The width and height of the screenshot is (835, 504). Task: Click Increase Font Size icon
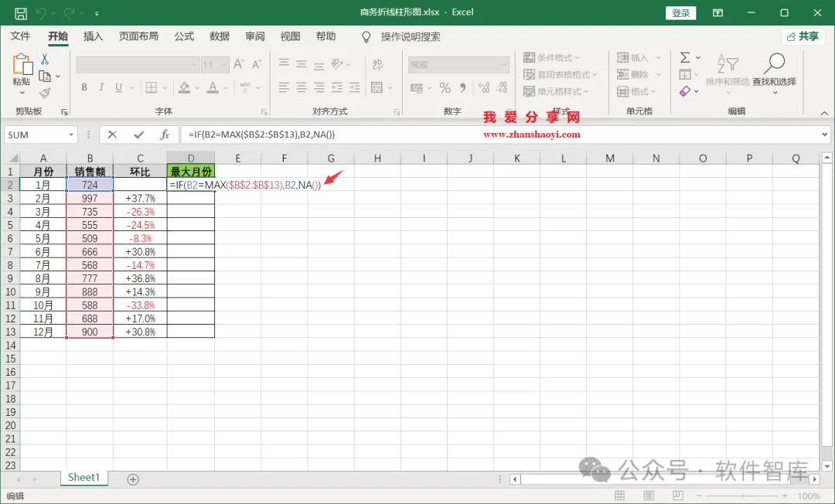pos(239,64)
